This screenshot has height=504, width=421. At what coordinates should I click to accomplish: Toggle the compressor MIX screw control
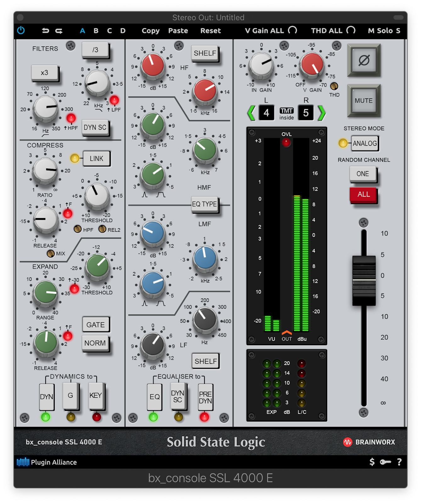coord(50,253)
